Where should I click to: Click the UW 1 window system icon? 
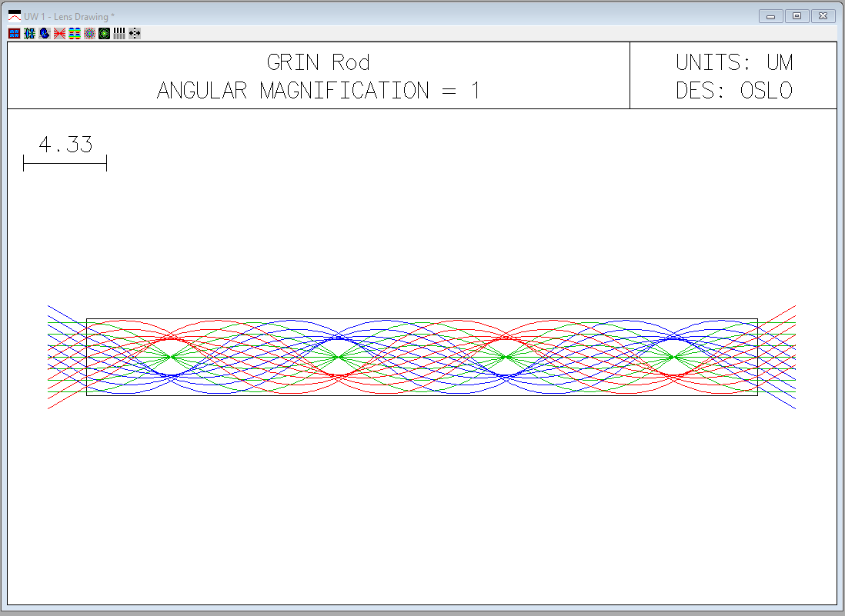[15, 16]
